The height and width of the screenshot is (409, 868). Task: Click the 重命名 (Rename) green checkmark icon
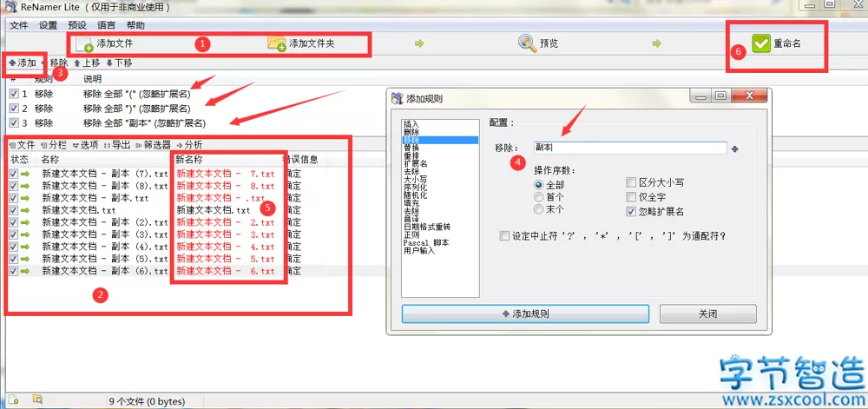(x=762, y=43)
